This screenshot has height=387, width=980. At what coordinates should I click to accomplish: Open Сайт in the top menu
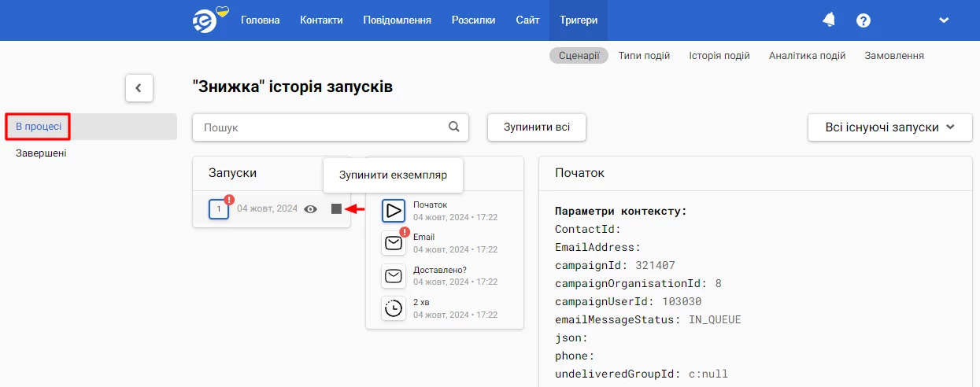point(527,20)
